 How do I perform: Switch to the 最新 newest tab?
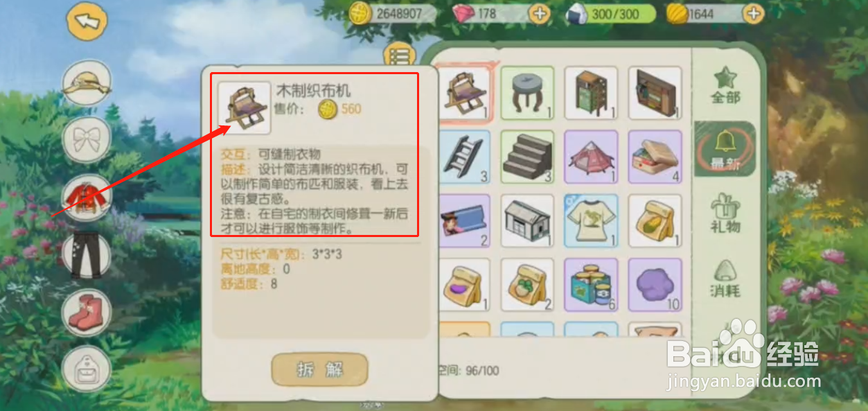click(x=725, y=149)
